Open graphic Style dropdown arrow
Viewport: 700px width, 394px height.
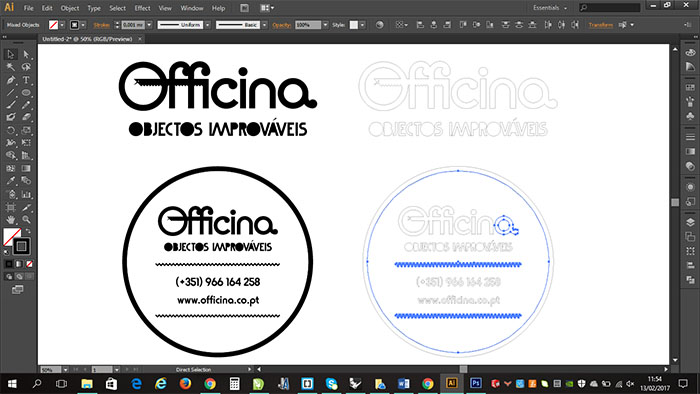point(362,25)
